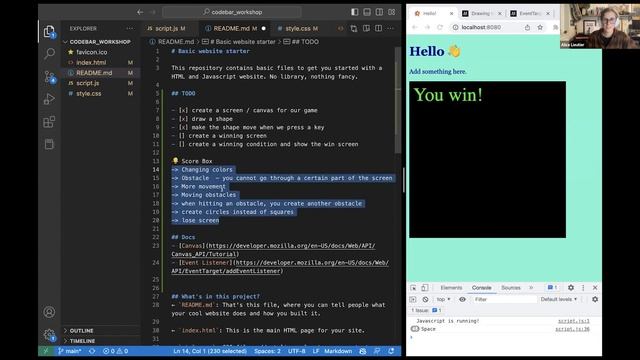Screen dimensions: 640x360
Task: Select the inspect element tool in DevTools
Action: tap(413, 288)
